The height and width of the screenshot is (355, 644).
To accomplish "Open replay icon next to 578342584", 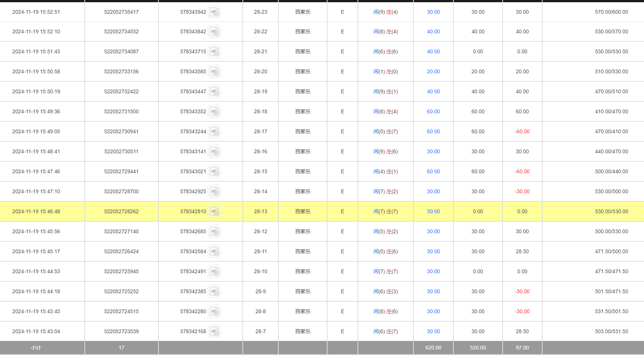I will tap(214, 252).
